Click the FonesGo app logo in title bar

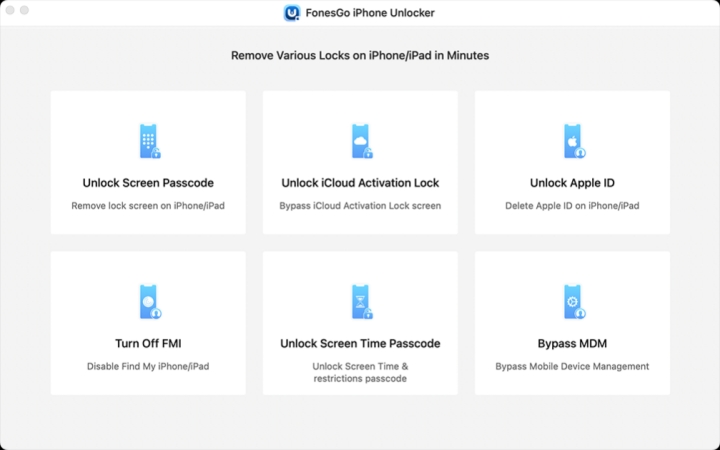292,13
